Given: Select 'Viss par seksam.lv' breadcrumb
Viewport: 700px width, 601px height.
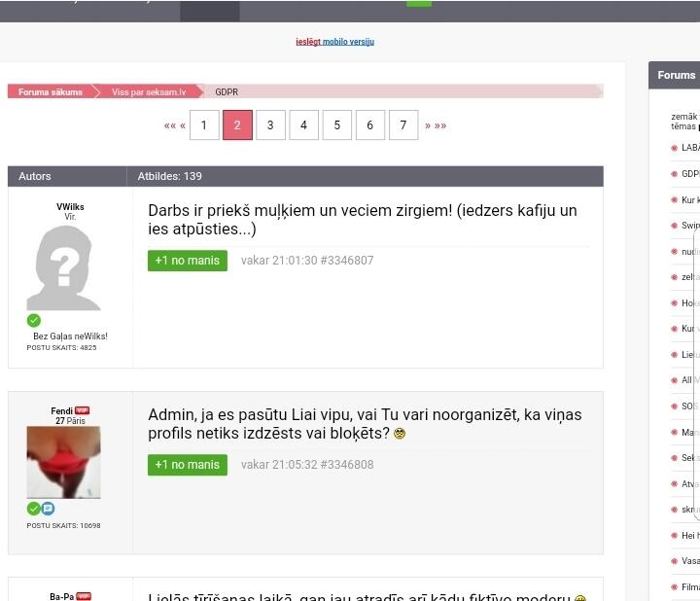Looking at the screenshot, I should (148, 91).
